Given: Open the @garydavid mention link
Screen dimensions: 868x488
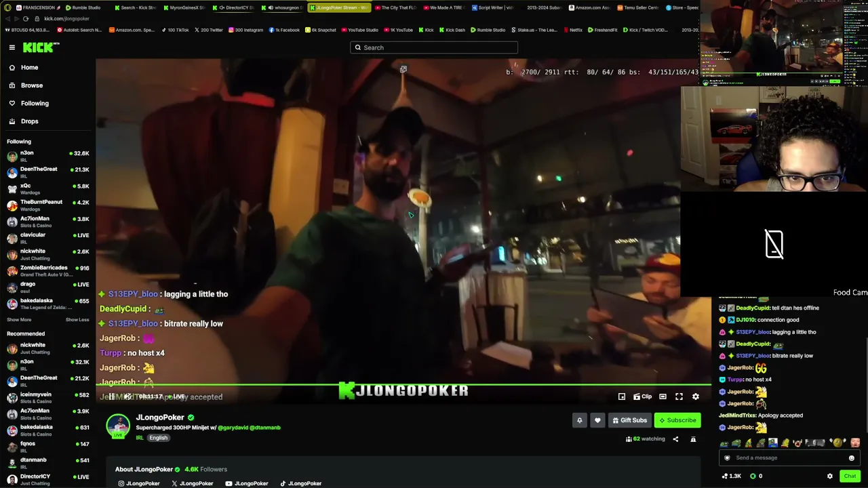Looking at the screenshot, I should click(x=233, y=428).
